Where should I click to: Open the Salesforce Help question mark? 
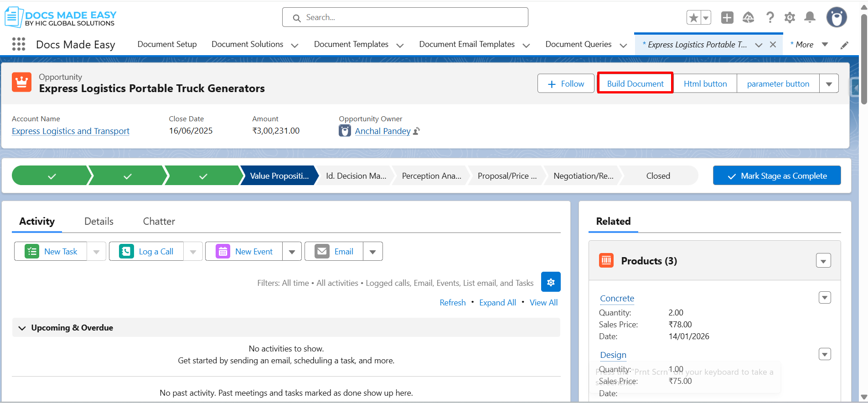pyautogui.click(x=770, y=18)
